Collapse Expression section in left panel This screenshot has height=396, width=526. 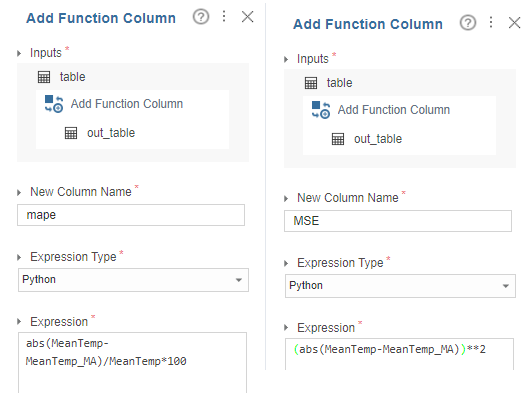tap(19, 322)
